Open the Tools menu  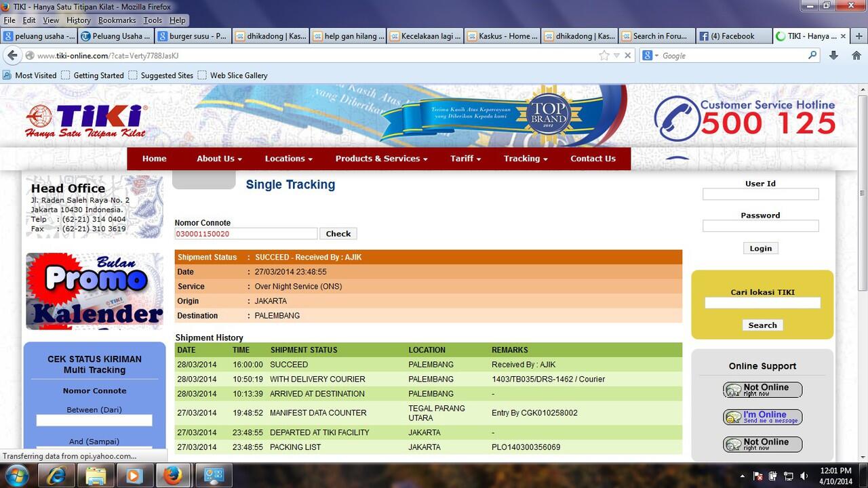coord(153,20)
